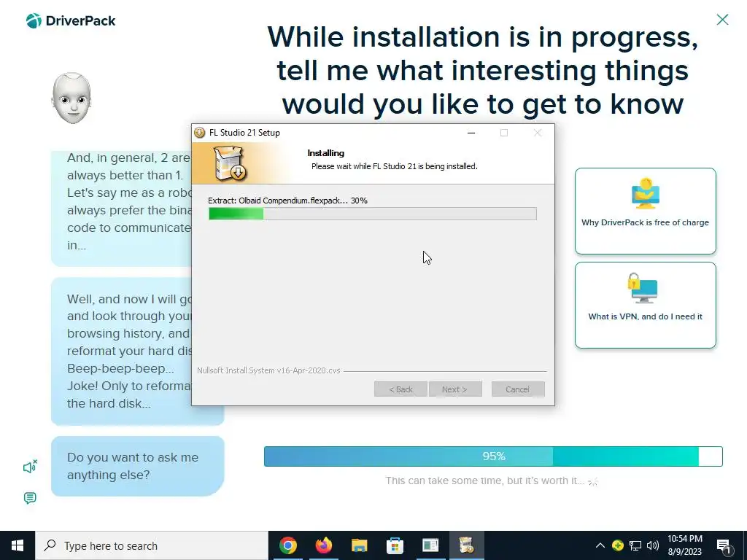Click the robot assistant face avatar
Image resolution: width=747 pixels, height=560 pixels.
pyautogui.click(x=71, y=98)
